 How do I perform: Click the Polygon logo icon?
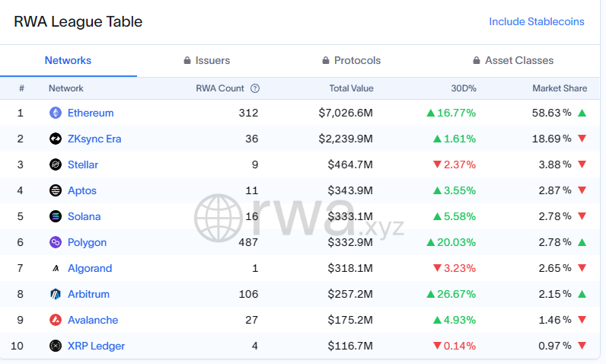point(56,242)
